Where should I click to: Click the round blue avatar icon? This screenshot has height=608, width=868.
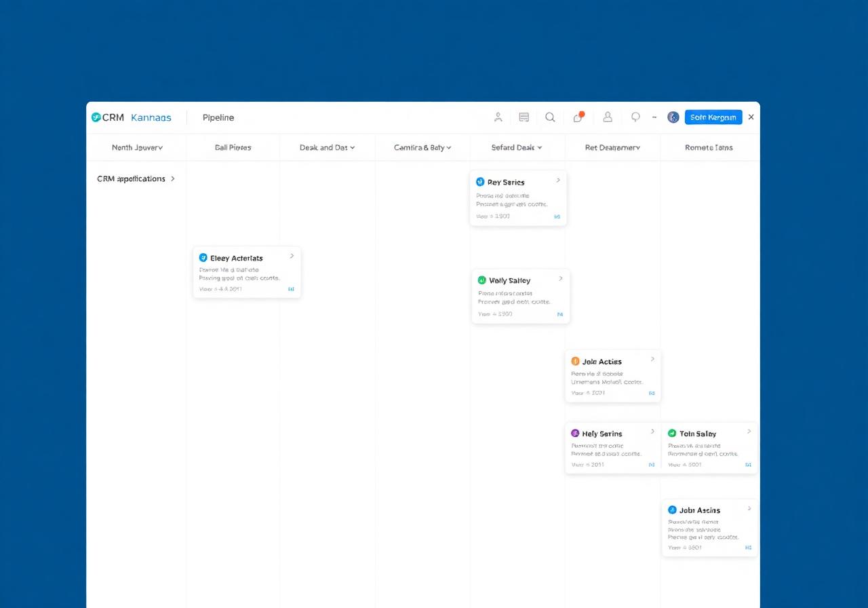click(x=673, y=117)
